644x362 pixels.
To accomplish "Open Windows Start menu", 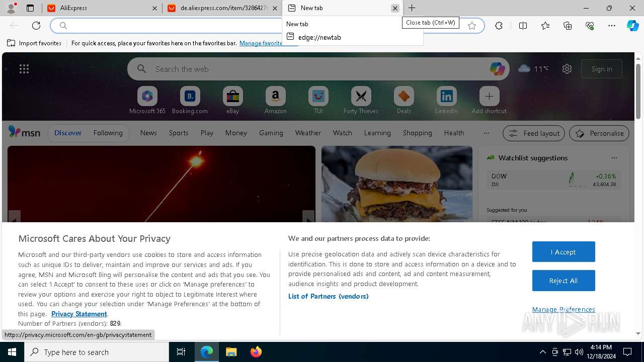I will click(x=12, y=352).
